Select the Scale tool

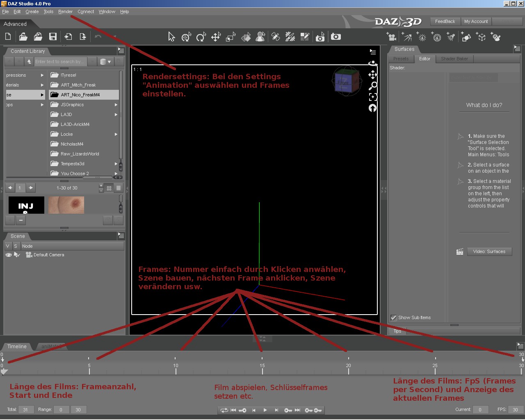coord(231,37)
